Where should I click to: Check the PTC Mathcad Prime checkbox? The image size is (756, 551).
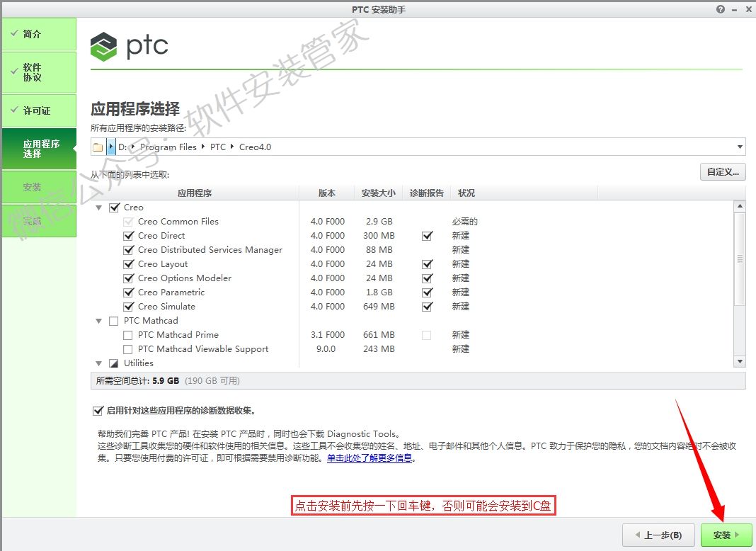click(128, 334)
